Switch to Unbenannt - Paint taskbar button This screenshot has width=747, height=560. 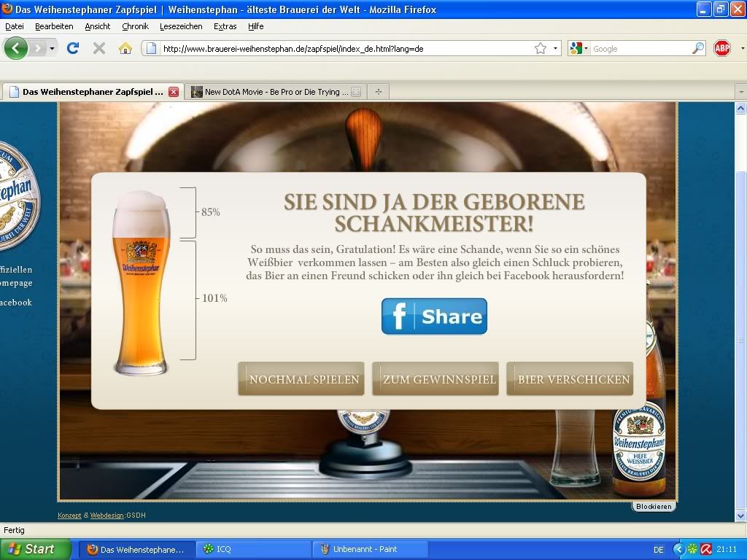click(x=370, y=550)
